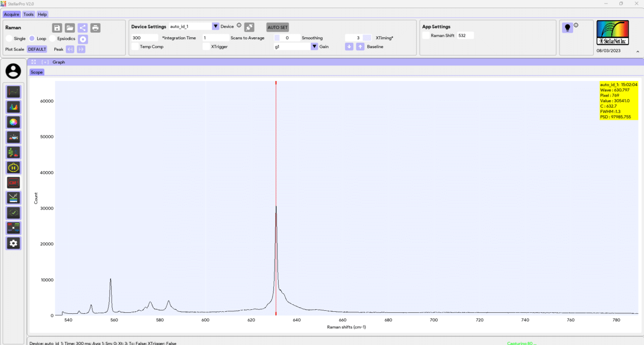644x345 pixels.
Task: Expand the Gain dropdown showing g1
Action: tap(314, 46)
